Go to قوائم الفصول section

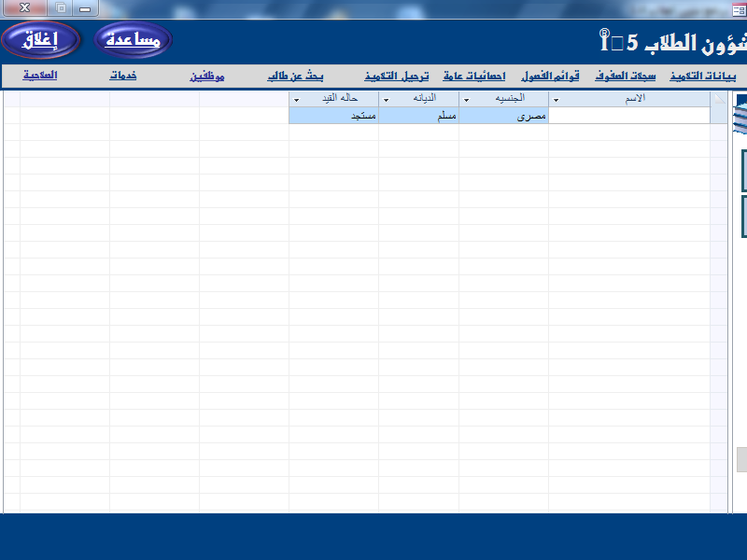pyautogui.click(x=551, y=76)
